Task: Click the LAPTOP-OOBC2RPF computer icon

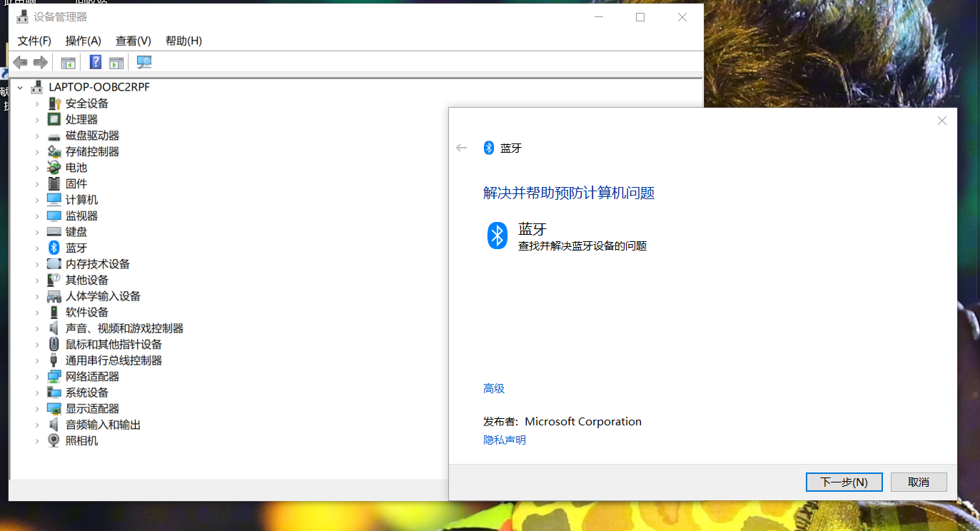Action: coord(36,87)
